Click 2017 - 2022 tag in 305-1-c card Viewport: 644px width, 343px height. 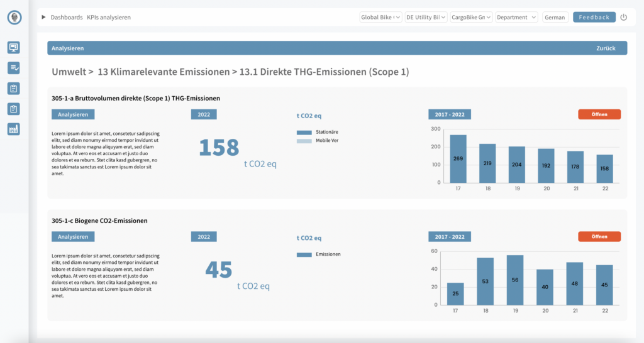[450, 237]
